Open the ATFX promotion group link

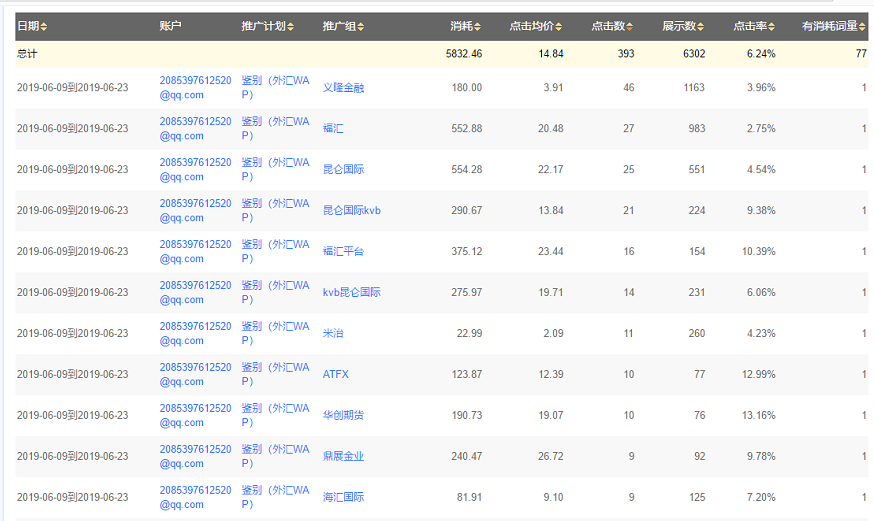click(336, 374)
